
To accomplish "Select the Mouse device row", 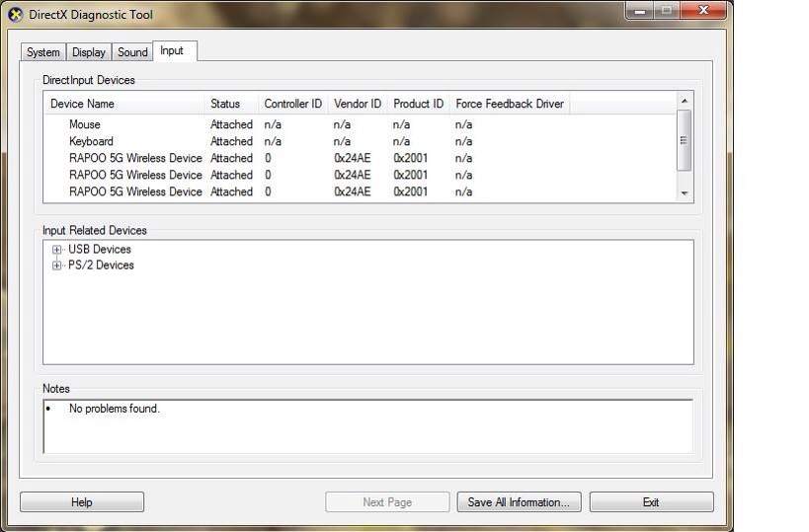I will [85, 124].
